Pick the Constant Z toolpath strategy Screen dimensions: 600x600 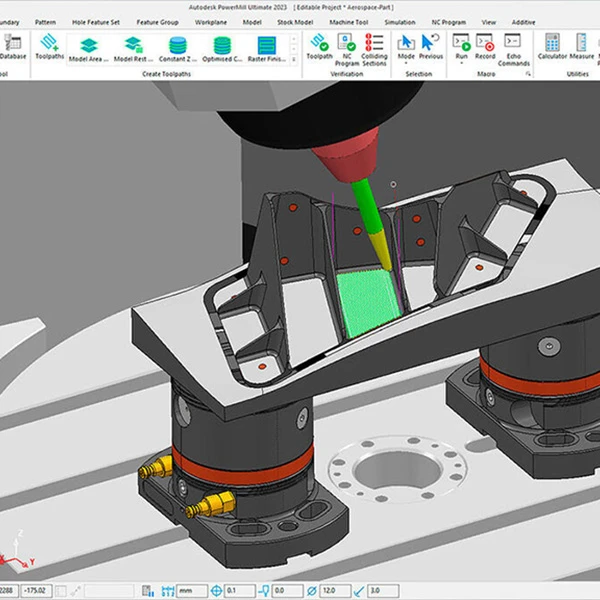(x=177, y=46)
